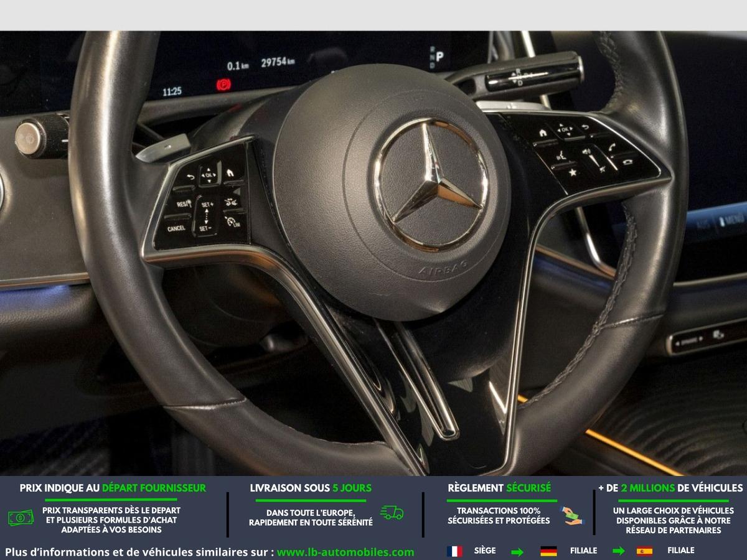Image resolution: width=747 pixels, height=560 pixels.
Task: Tap the hang-up phone icon
Action: pos(629,162)
